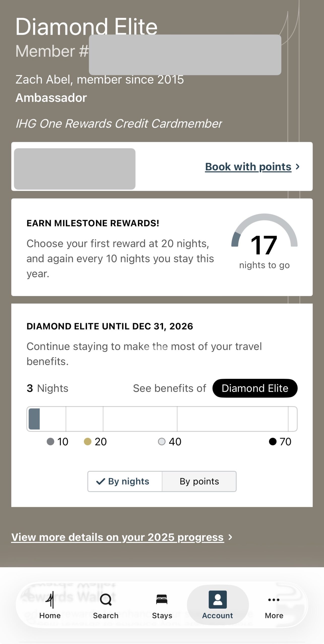Tap the Account tab label

coord(218,616)
